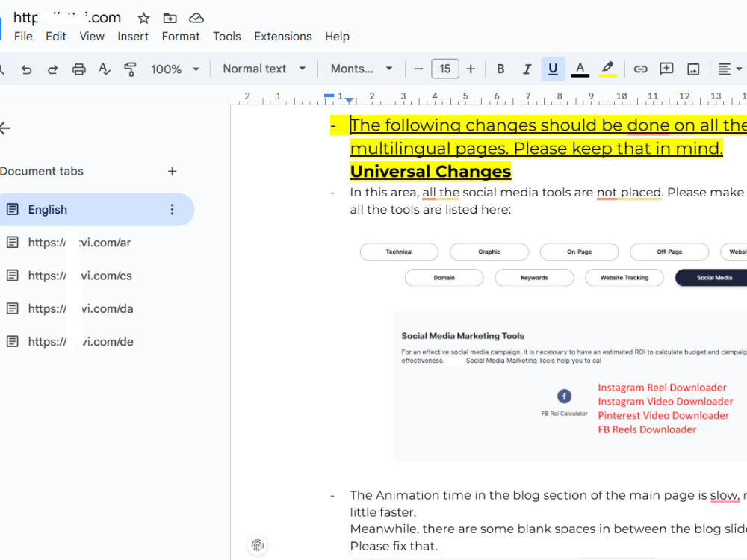
Task: Open the View menu
Action: click(92, 37)
